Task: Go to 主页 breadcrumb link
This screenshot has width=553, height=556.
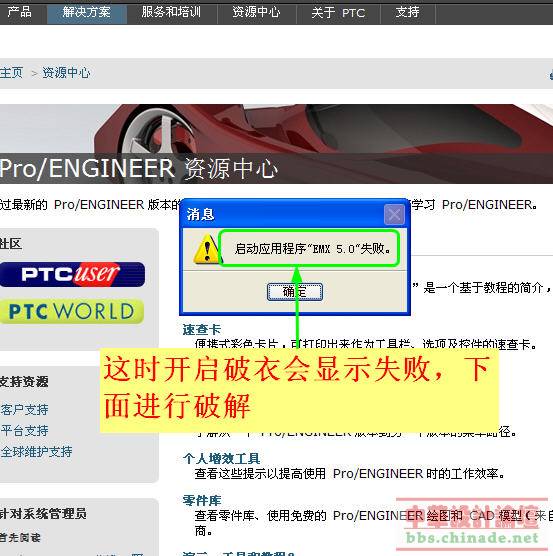Action: tap(11, 73)
